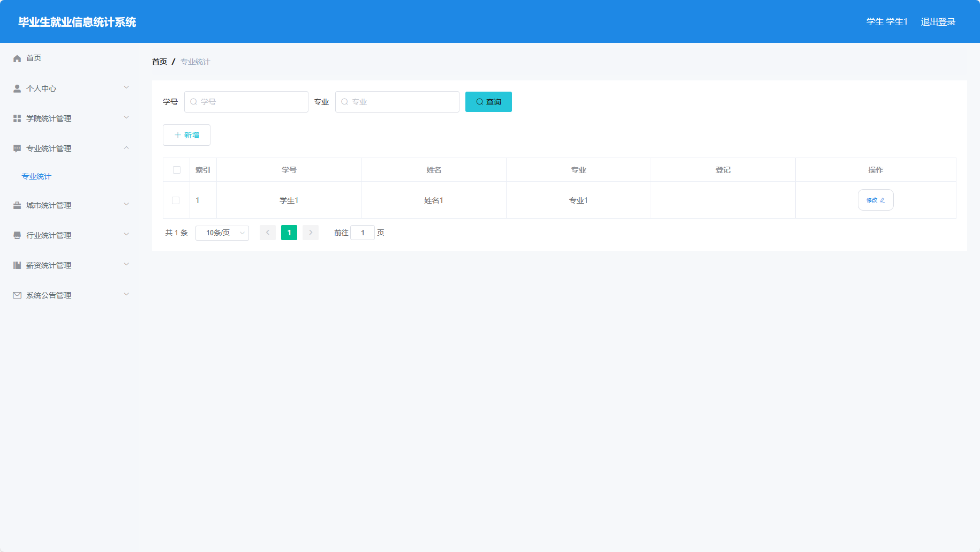Go to the previous page arrow

(x=268, y=233)
